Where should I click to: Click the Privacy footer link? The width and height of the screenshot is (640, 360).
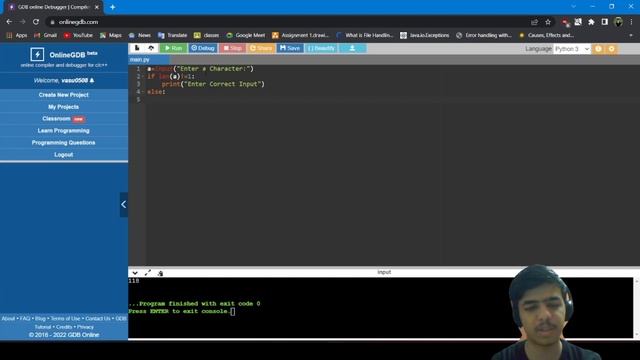(85, 327)
